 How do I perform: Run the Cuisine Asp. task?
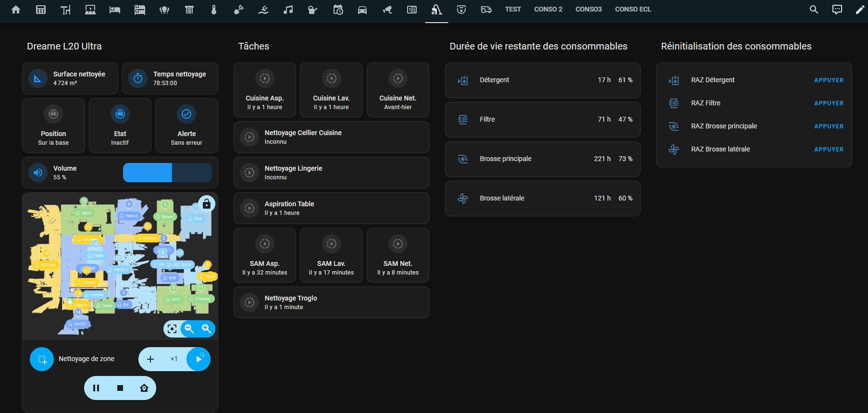pyautogui.click(x=265, y=90)
